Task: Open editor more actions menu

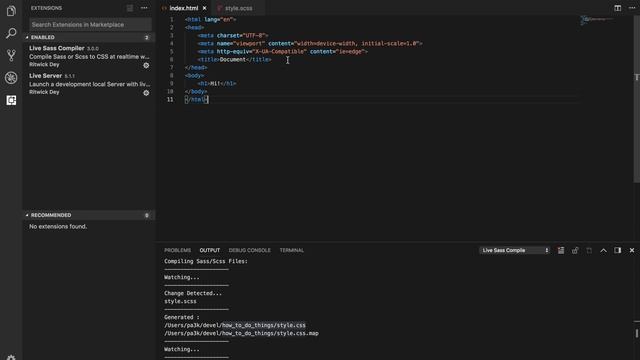Action: click(x=632, y=8)
